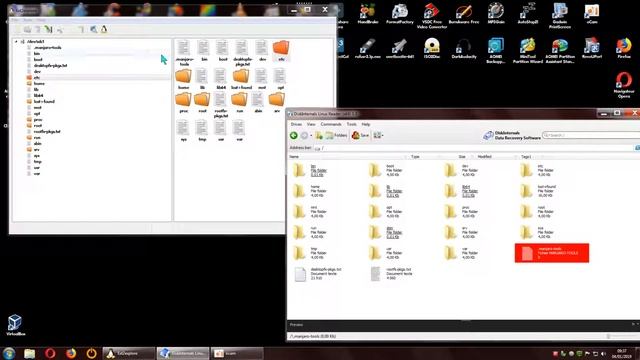This screenshot has width=640, height=360.
Task: Select boot in the Ext2explore tree
Action: pyautogui.click(x=38, y=60)
